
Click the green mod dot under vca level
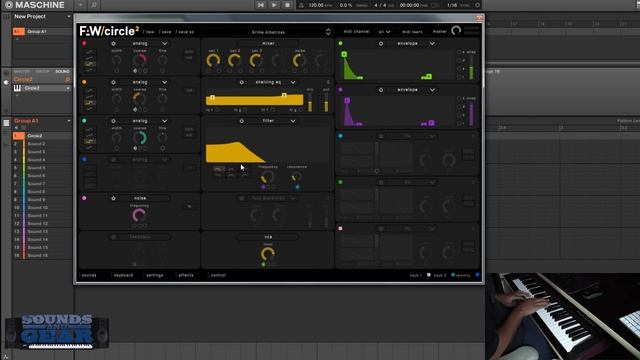(263, 264)
